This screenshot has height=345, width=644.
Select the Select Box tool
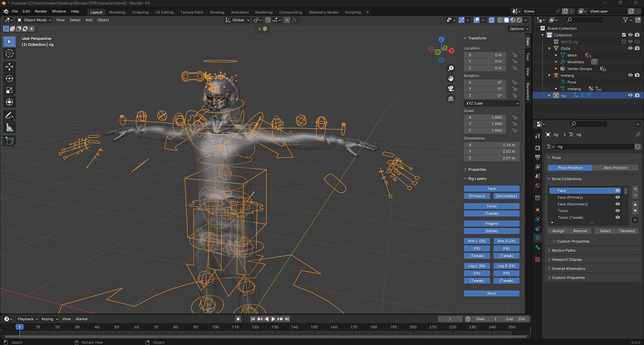click(x=9, y=42)
